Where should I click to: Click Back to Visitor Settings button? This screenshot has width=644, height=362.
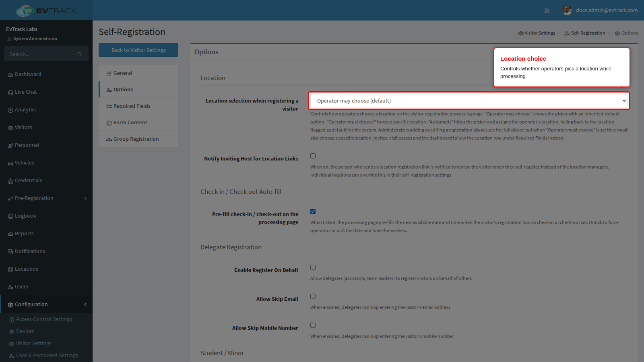click(x=138, y=50)
